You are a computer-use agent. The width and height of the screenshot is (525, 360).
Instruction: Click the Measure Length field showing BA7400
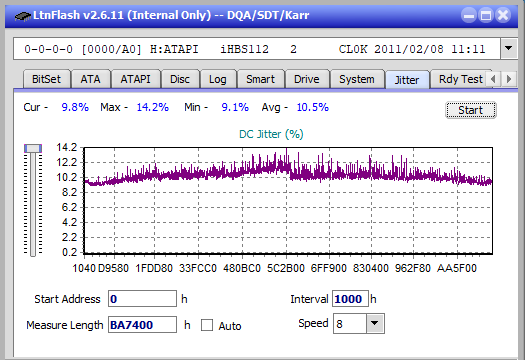point(142,325)
